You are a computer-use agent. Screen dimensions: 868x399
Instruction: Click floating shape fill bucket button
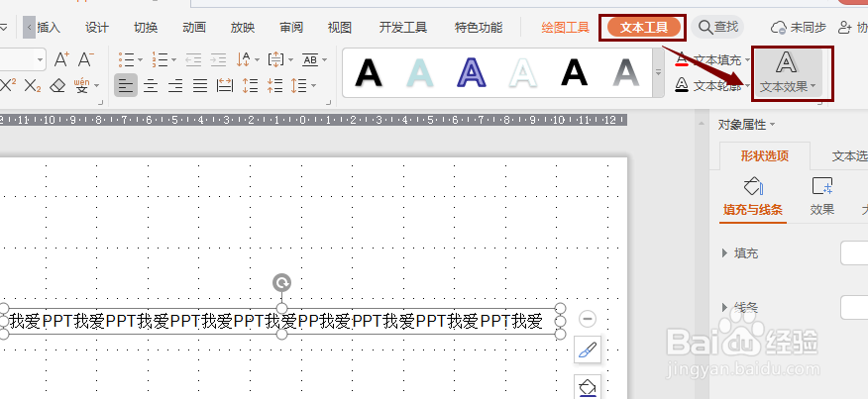click(x=588, y=387)
